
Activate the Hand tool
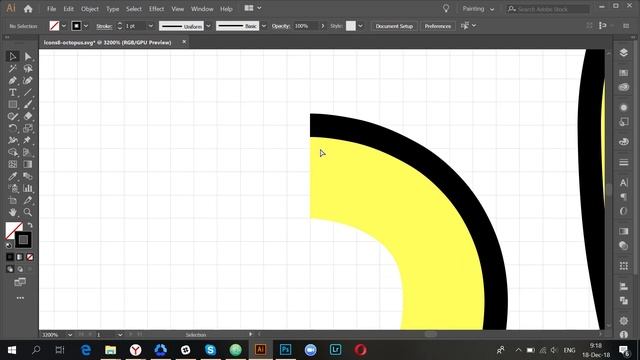point(13,212)
